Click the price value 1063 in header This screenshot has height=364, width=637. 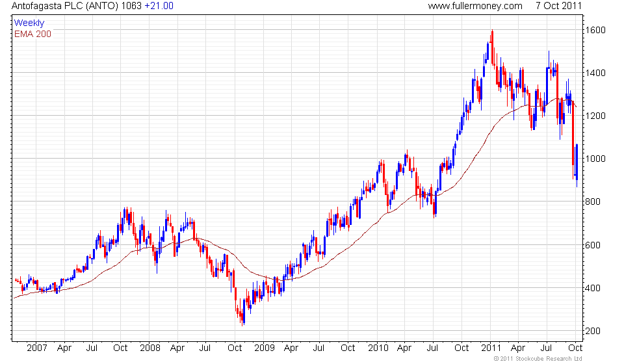point(131,6)
